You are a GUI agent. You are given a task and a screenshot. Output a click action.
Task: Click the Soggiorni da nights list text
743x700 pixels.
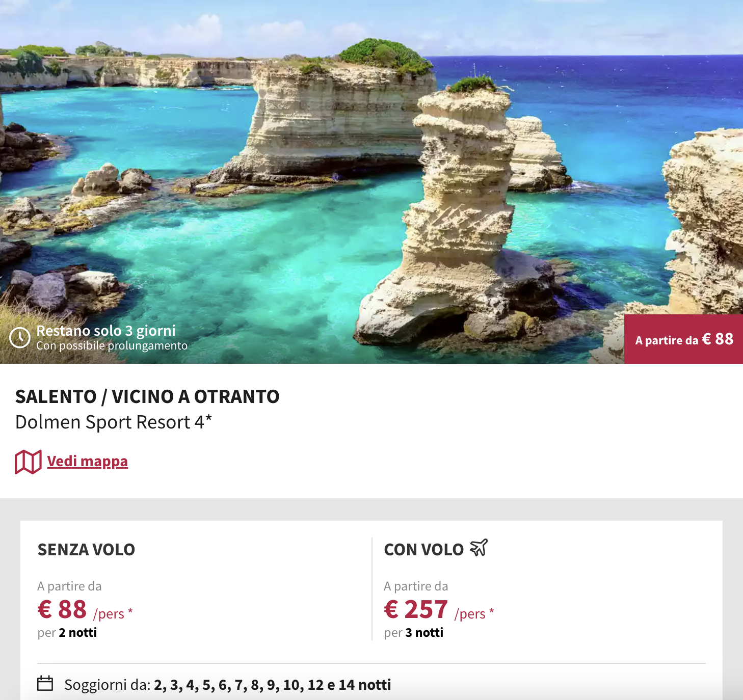click(227, 685)
